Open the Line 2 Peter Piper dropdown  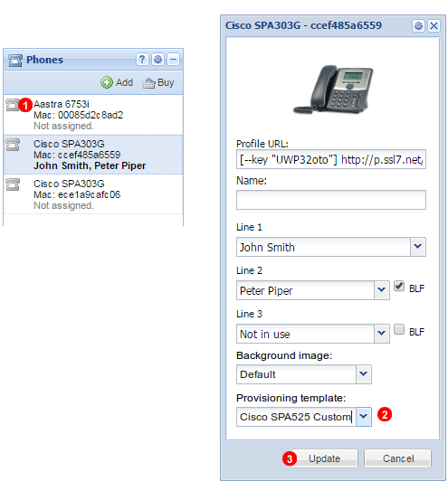click(382, 290)
